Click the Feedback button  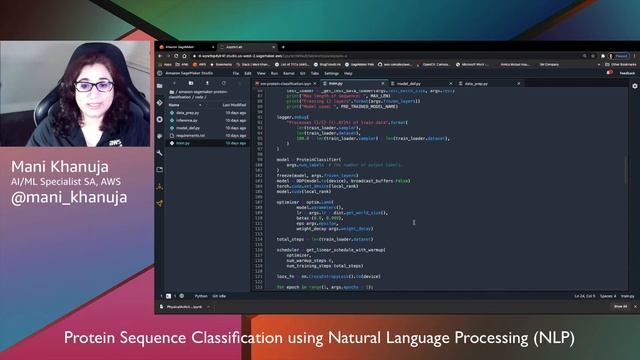pos(627,73)
